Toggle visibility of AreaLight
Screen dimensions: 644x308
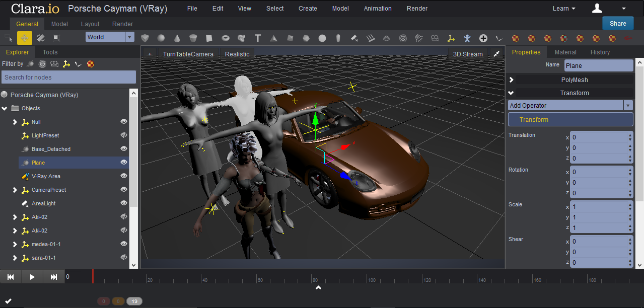(123, 203)
